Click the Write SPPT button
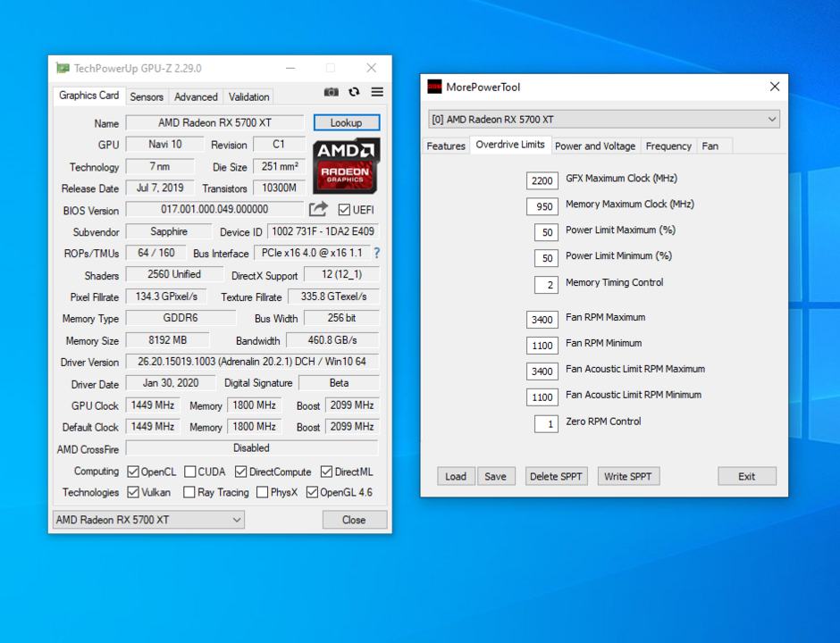The width and height of the screenshot is (840, 643). [628, 476]
